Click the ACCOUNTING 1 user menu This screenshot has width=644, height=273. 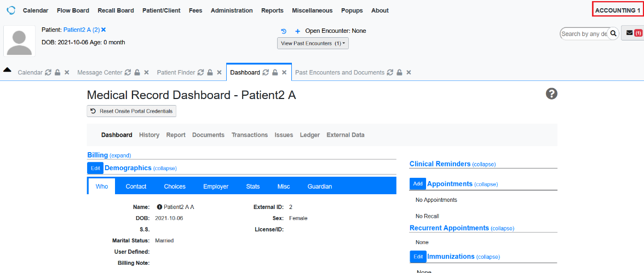coord(617,10)
